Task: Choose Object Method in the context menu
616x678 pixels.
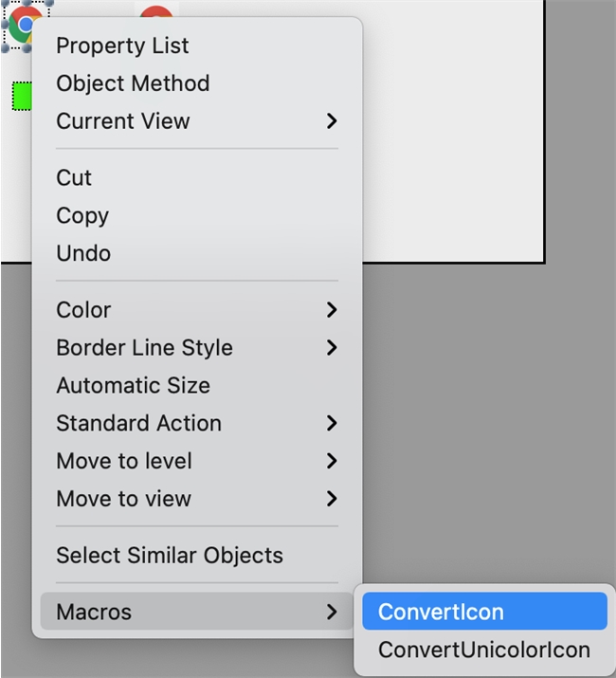Action: tap(133, 83)
